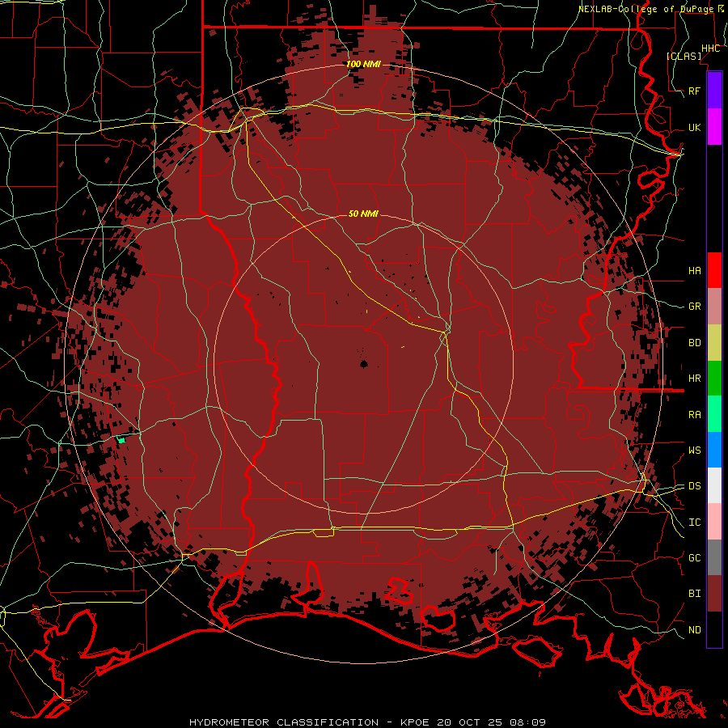Click the HA red legend swatch
The height and width of the screenshot is (728, 728).
(x=714, y=270)
